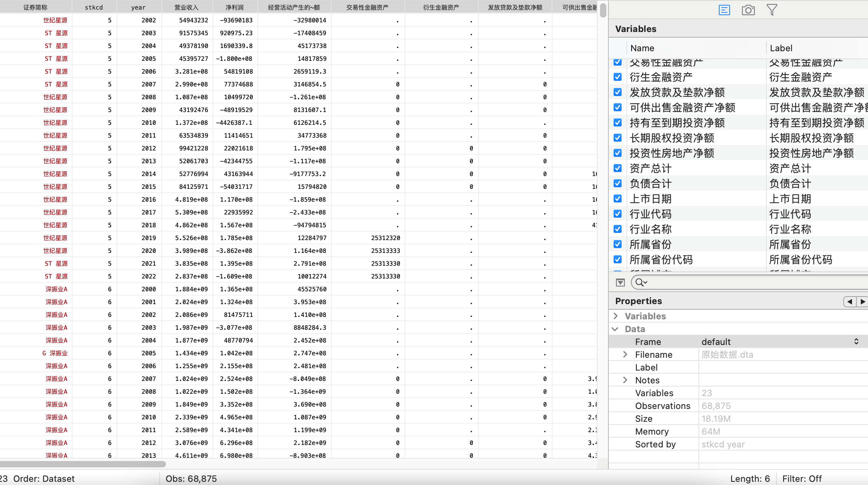
Task: Expand the Filename property row
Action: pos(625,355)
